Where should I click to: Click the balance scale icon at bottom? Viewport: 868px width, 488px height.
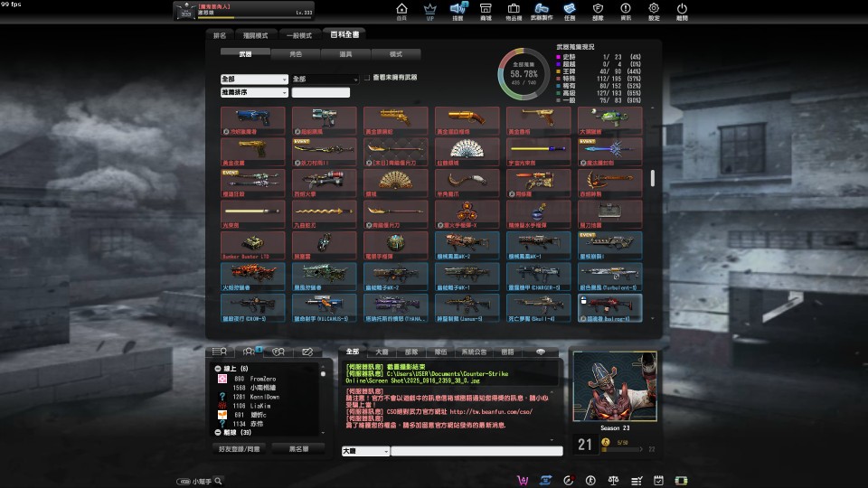613,480
